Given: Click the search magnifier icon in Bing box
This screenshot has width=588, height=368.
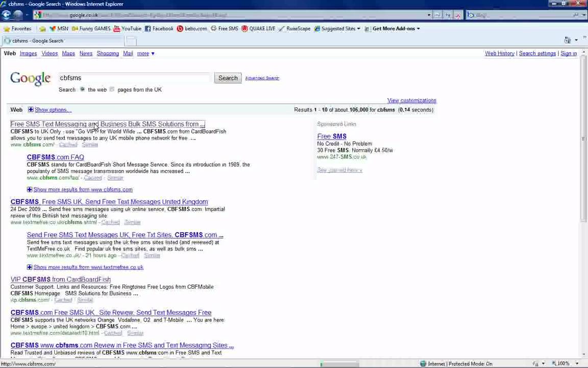Looking at the screenshot, I should click(x=576, y=15).
